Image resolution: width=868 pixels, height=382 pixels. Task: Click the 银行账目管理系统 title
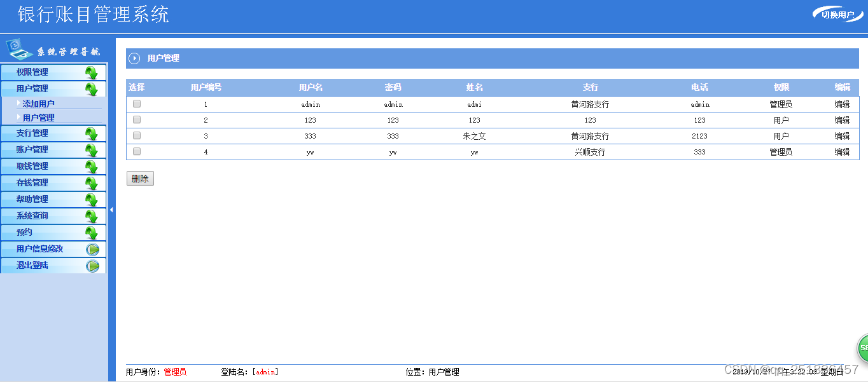click(94, 14)
